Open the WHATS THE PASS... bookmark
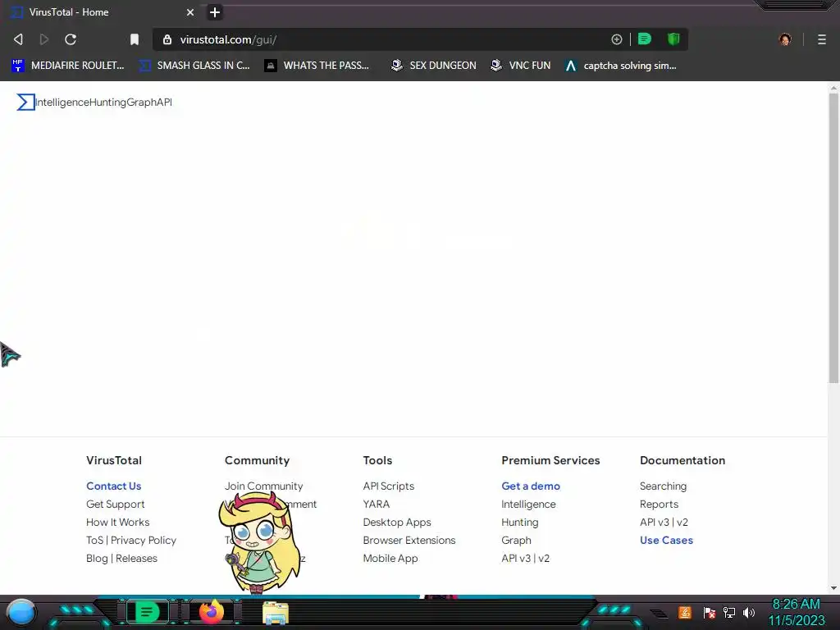 click(x=317, y=66)
